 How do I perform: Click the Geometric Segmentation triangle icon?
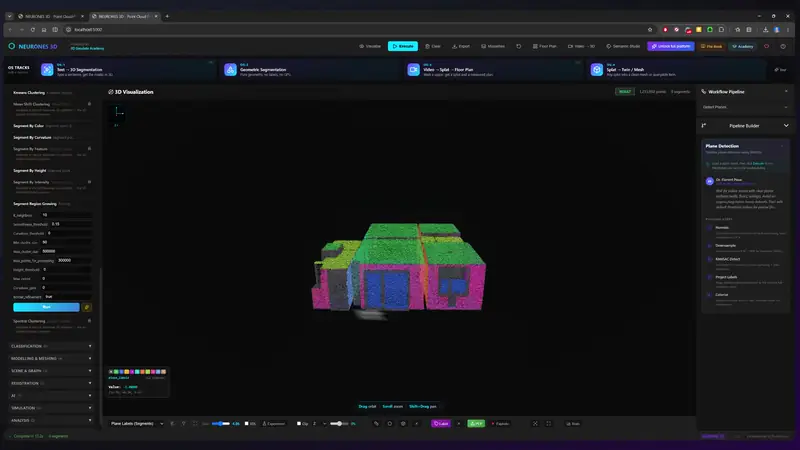pyautogui.click(x=230, y=69)
